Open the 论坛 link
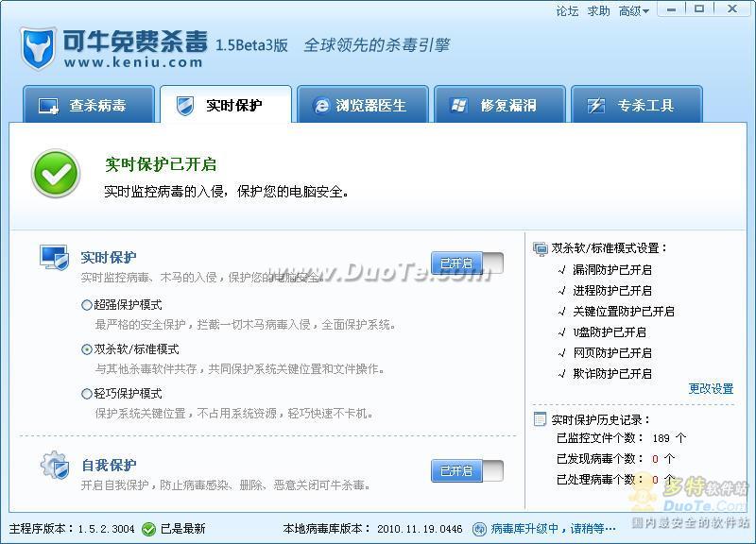 (567, 10)
